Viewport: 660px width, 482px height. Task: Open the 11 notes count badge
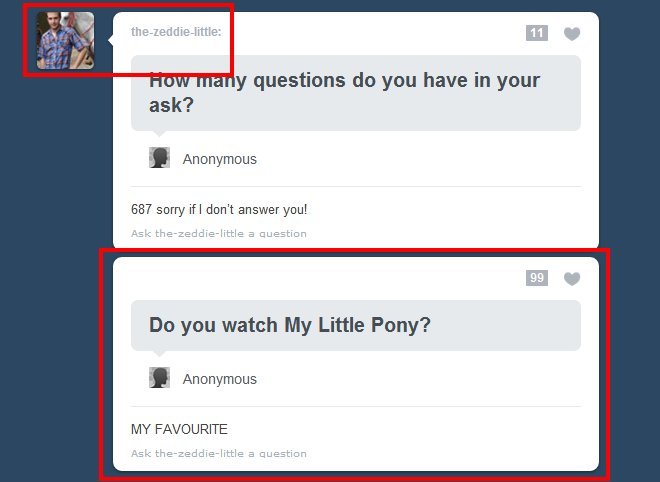pos(537,33)
